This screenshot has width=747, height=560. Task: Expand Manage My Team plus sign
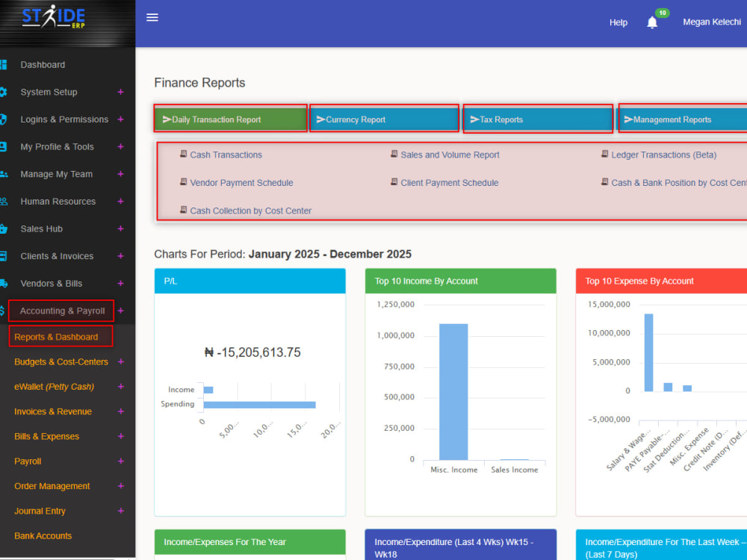click(x=120, y=174)
